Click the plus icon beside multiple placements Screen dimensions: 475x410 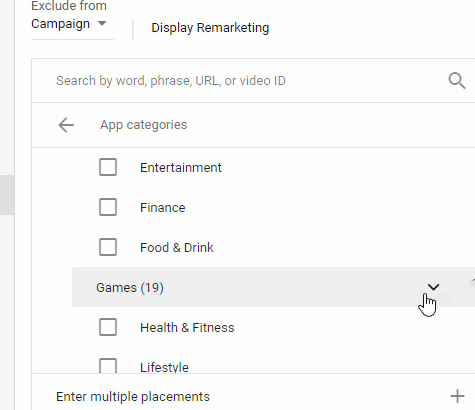click(457, 396)
